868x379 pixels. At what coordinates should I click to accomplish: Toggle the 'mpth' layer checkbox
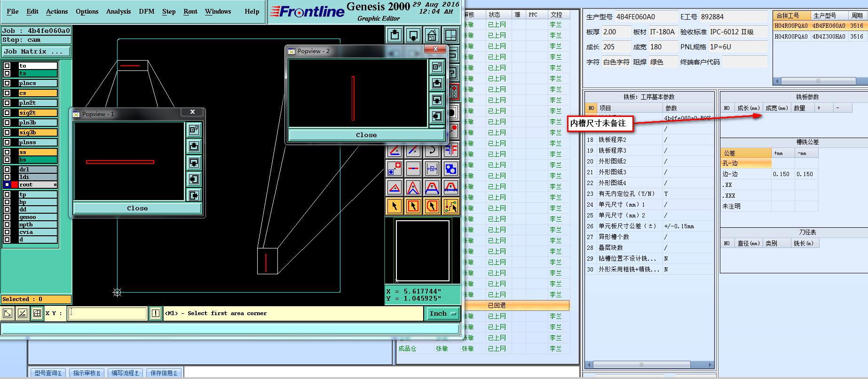point(7,224)
